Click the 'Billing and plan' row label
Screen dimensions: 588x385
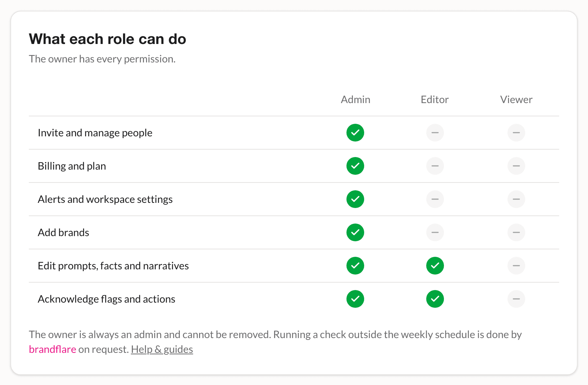(72, 166)
